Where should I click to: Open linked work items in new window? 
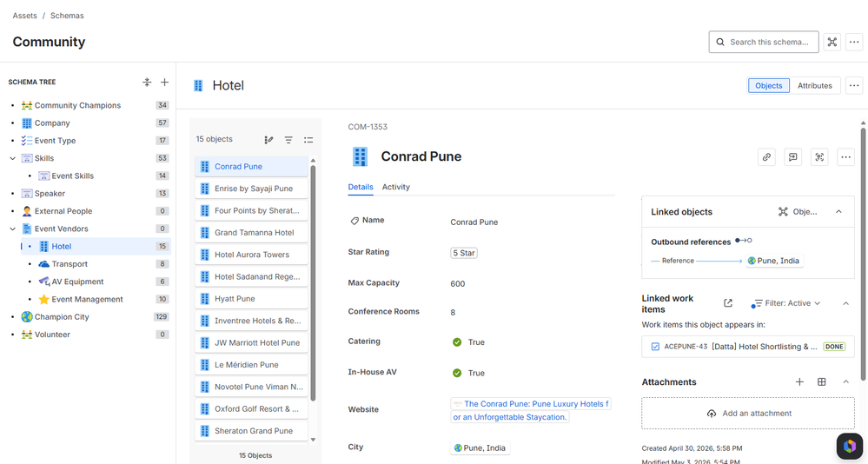(728, 303)
